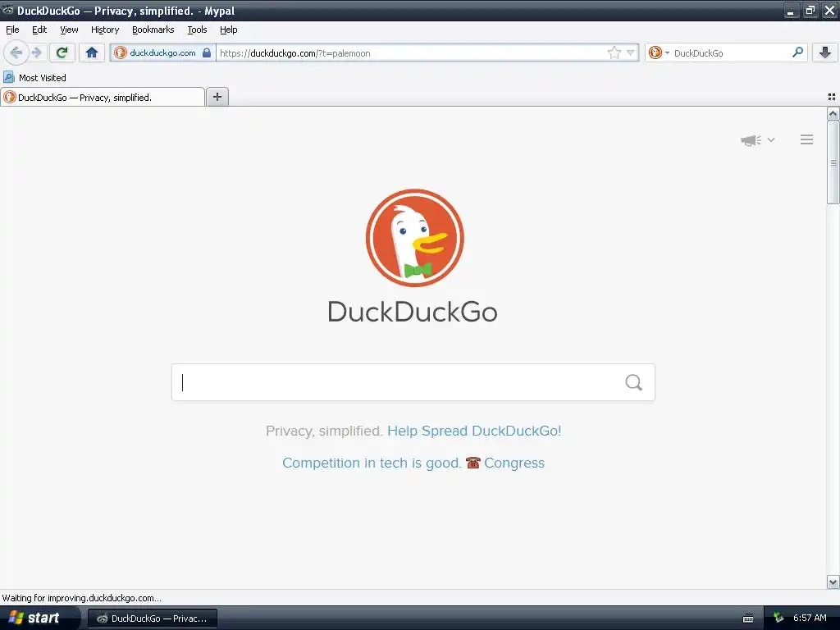This screenshot has height=630, width=840.
Task: Click the Mypal icon in the title bar
Action: [x=7, y=10]
